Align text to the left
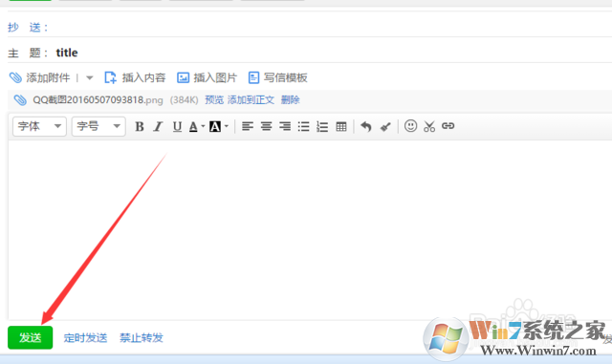Viewport: 612px width, 364px height. [x=248, y=126]
